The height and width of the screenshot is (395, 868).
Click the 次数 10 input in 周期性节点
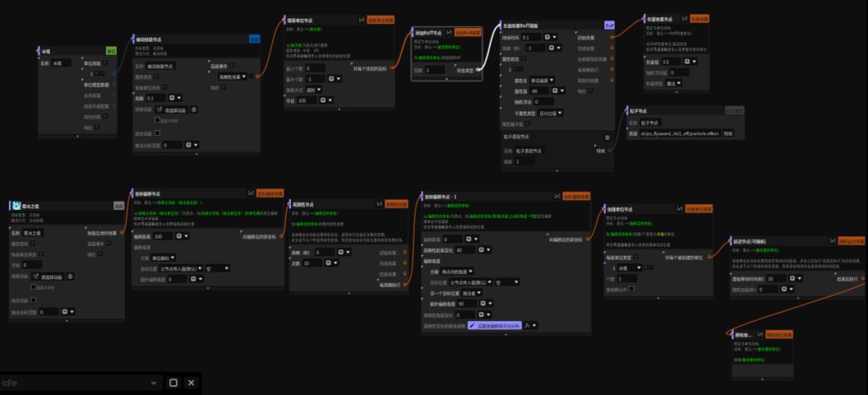coord(312,263)
